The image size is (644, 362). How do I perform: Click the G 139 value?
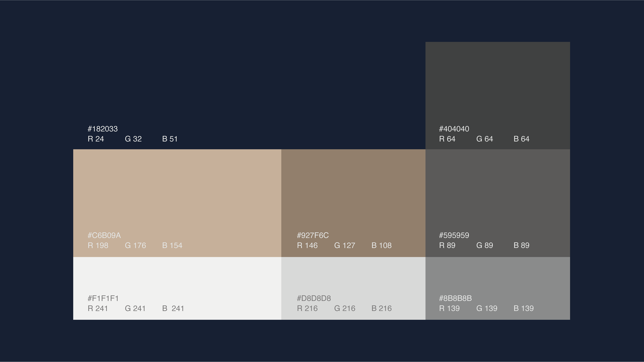[487, 308]
